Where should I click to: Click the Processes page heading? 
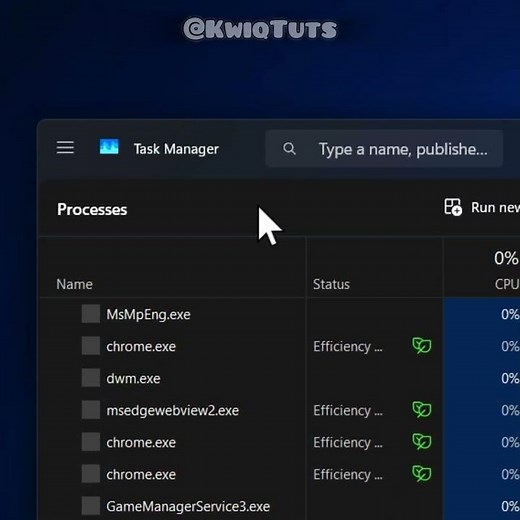[x=92, y=210]
